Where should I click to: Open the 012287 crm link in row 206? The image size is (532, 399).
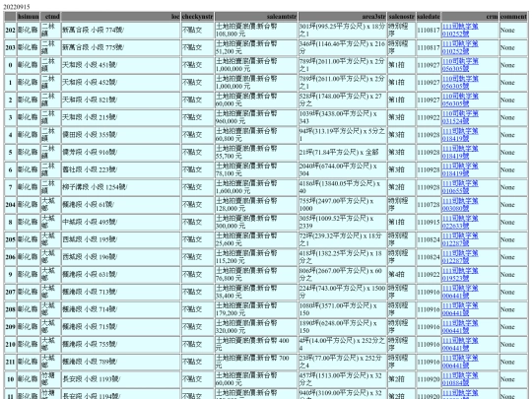point(460,257)
